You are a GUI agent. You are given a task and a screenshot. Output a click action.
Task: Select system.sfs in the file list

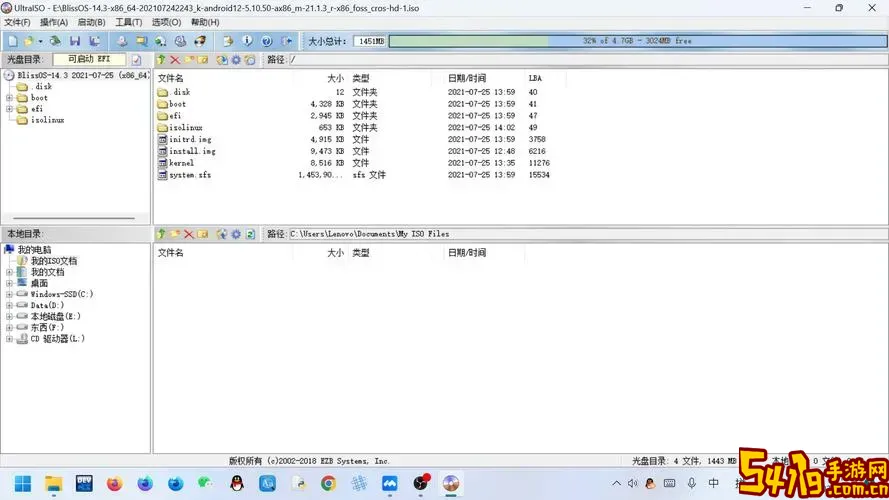(190, 175)
